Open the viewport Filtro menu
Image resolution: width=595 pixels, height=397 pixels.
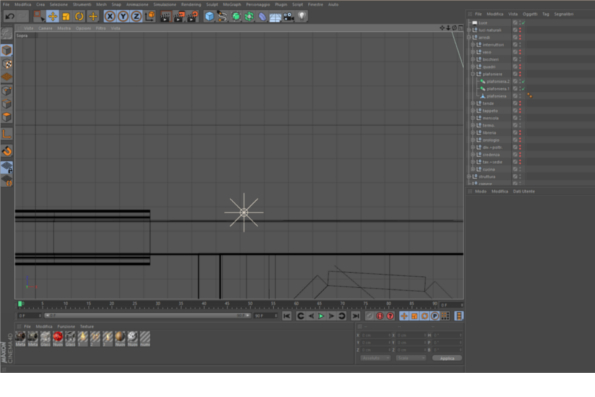coord(101,28)
